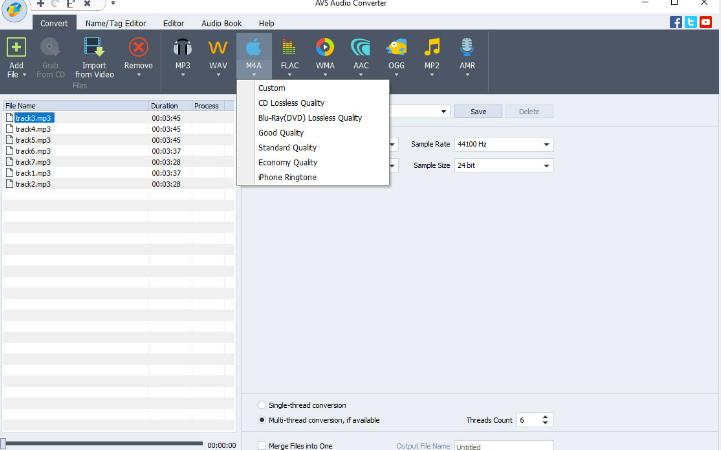Choose the FLAC format icon
The height and width of the screenshot is (450, 721).
tap(289, 48)
